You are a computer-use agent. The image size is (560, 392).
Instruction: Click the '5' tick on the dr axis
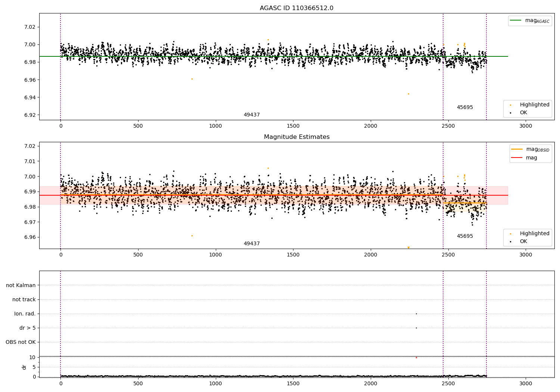click(34, 367)
